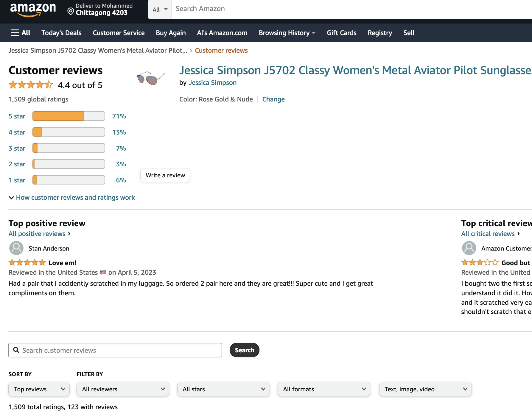Open the sunglasses product thumbnail

tap(151, 78)
